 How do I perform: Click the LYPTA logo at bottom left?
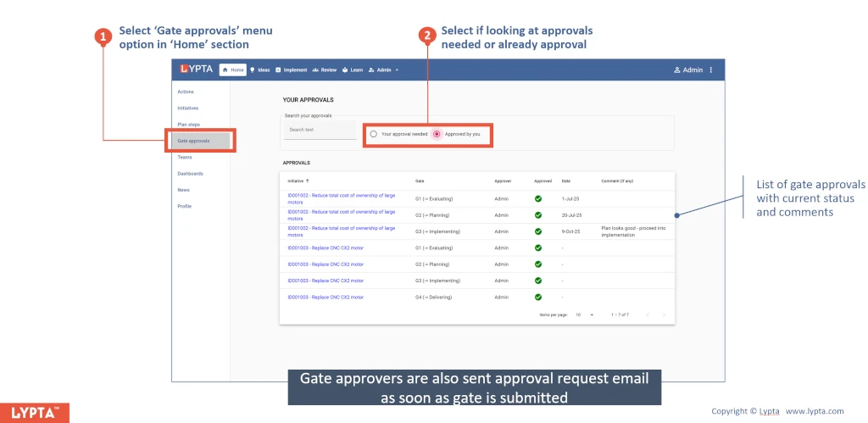point(34,413)
